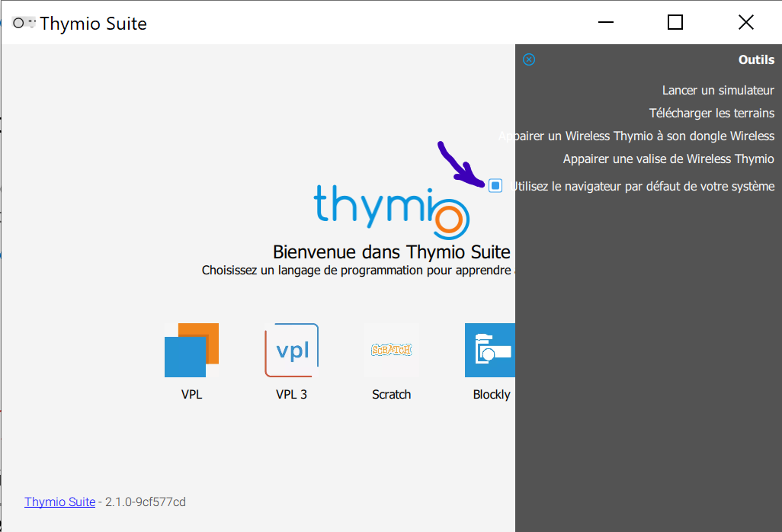Click the 'VPL 3' label text

tap(291, 394)
